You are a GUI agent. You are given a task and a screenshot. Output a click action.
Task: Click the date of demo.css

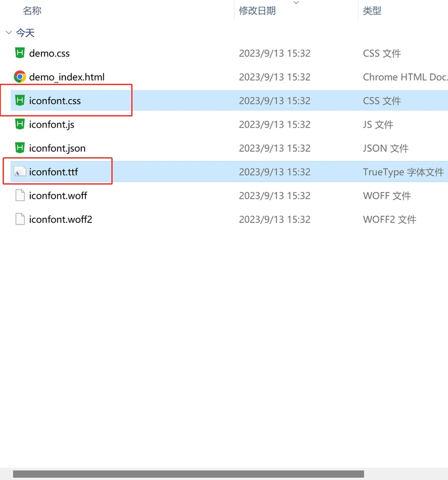point(274,53)
